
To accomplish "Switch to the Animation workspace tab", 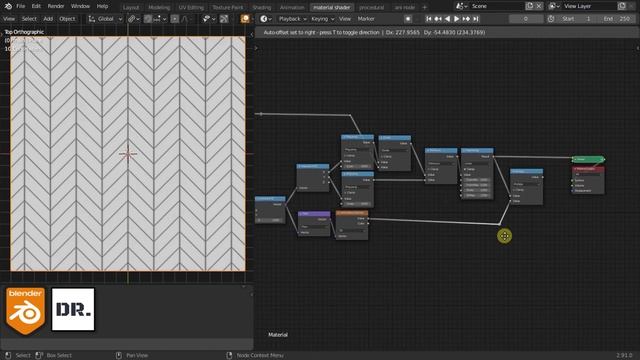I will coord(292,7).
